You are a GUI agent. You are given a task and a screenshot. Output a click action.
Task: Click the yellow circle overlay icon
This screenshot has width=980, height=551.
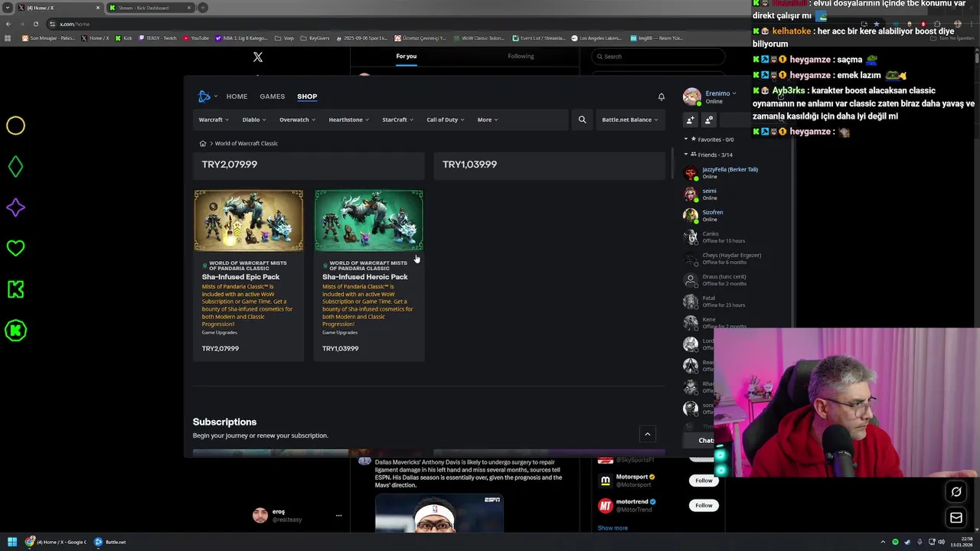15,126
